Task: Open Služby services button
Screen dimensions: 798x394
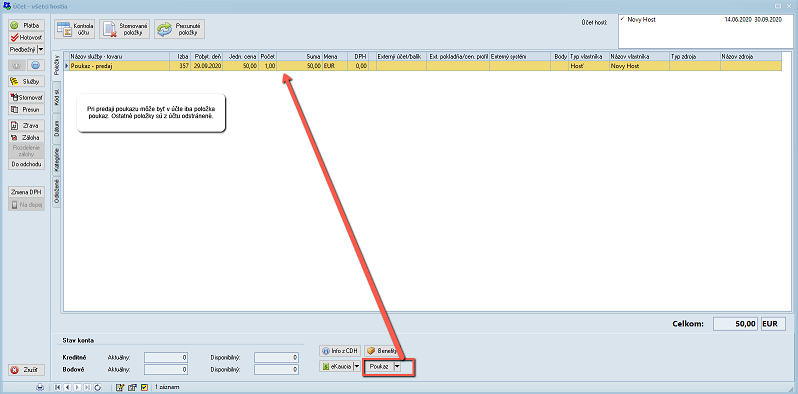Action: coord(26,81)
